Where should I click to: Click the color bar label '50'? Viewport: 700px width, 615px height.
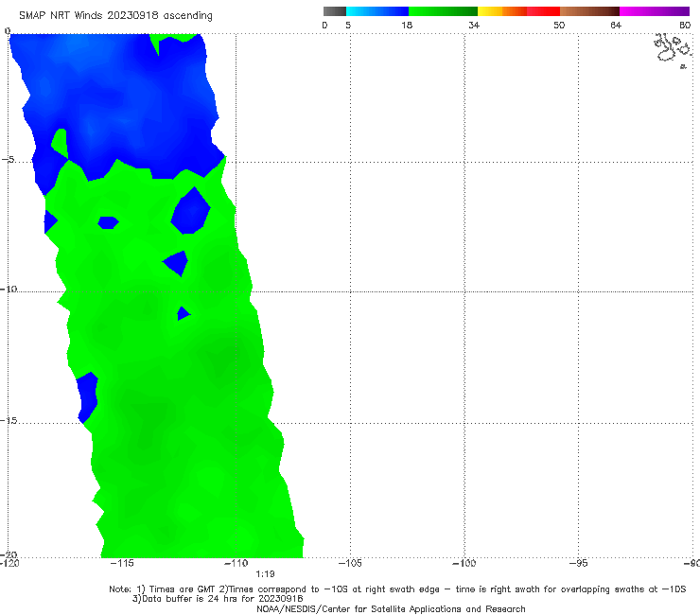click(559, 26)
